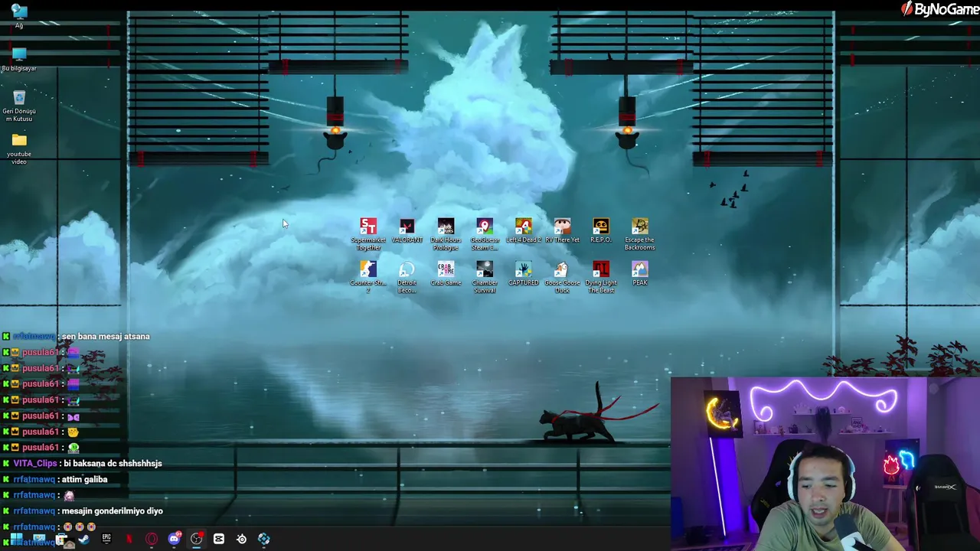
Task: Open the Supermarket Together desktop shortcut
Action: pos(368,234)
